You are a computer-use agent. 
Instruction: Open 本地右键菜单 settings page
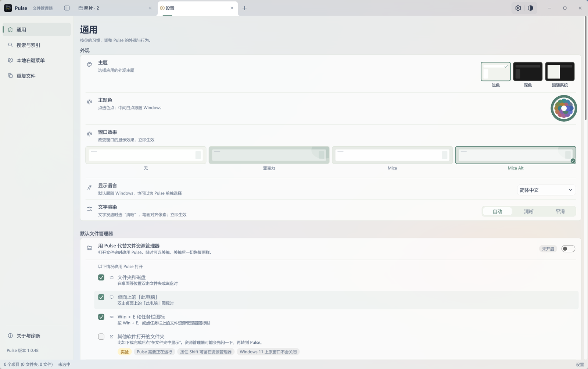click(x=37, y=60)
